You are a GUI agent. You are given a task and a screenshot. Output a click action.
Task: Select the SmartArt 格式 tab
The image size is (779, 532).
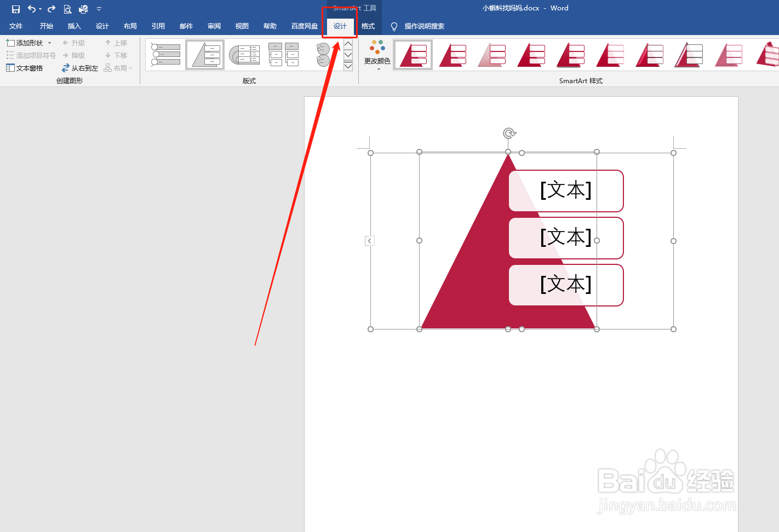(x=368, y=26)
